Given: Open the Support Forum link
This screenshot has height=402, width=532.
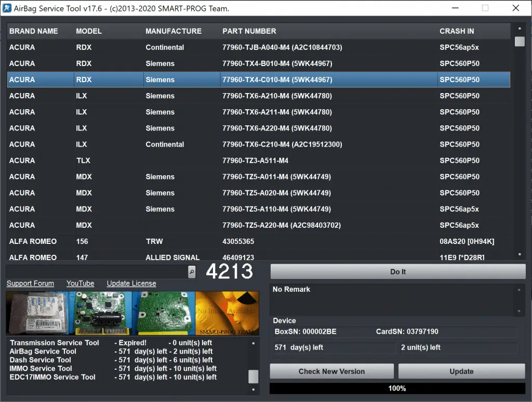Looking at the screenshot, I should pos(30,283).
